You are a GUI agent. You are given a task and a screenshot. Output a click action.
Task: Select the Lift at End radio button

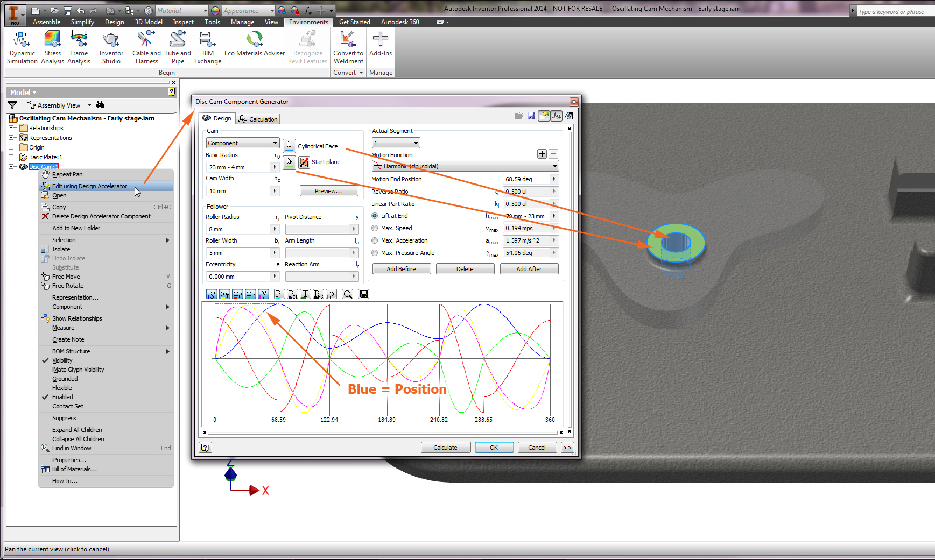coord(375,216)
